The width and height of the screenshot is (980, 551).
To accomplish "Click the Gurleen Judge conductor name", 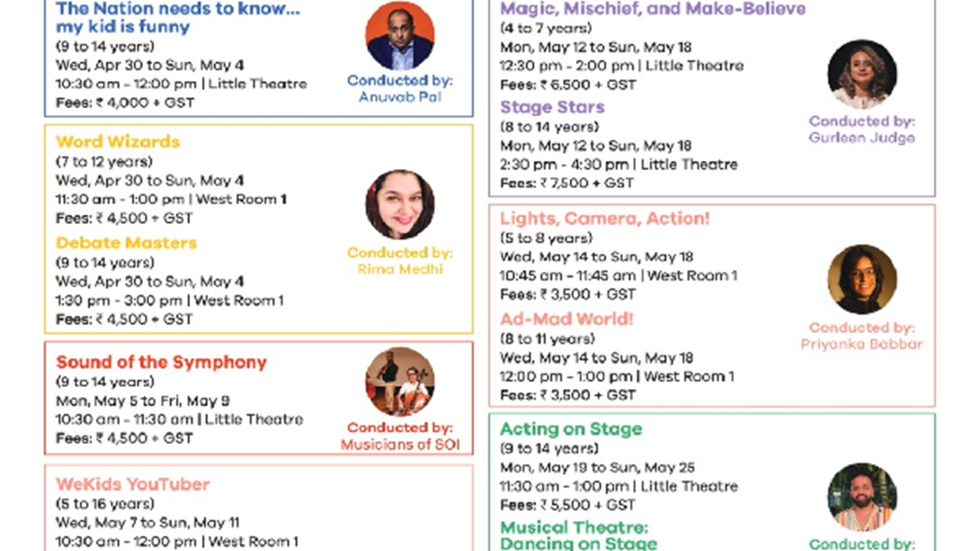I will (x=862, y=138).
